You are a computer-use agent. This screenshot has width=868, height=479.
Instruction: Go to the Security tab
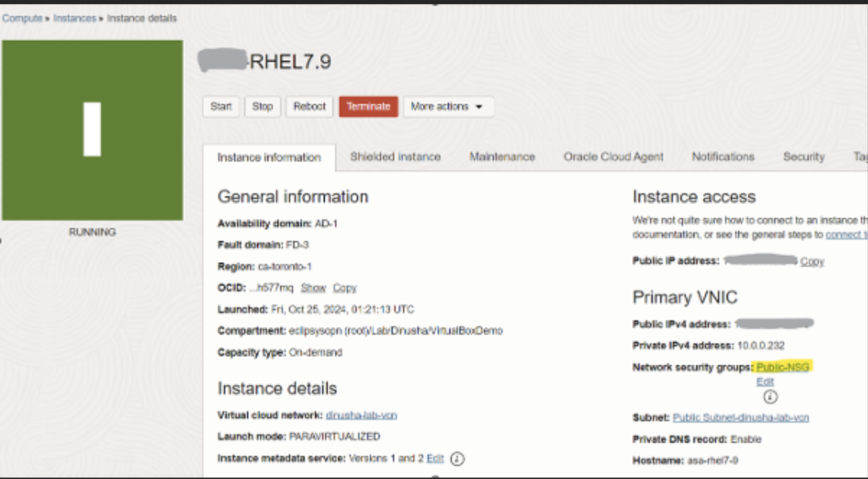(x=804, y=157)
